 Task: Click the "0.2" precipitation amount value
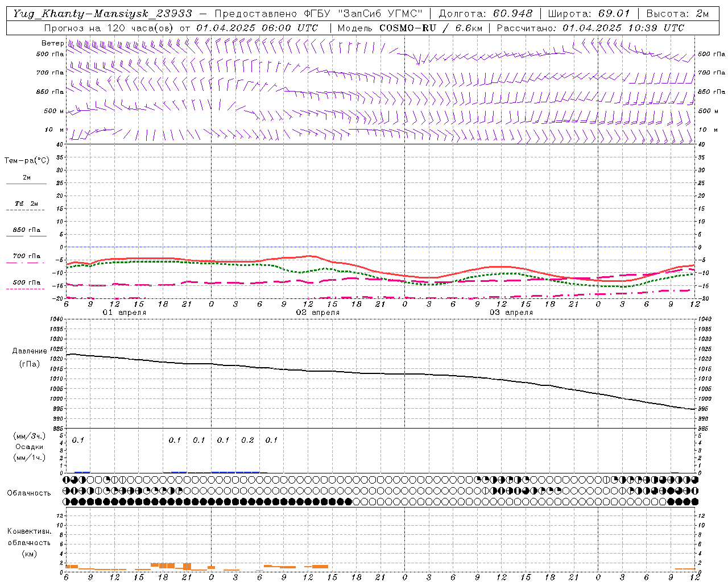pos(247,440)
